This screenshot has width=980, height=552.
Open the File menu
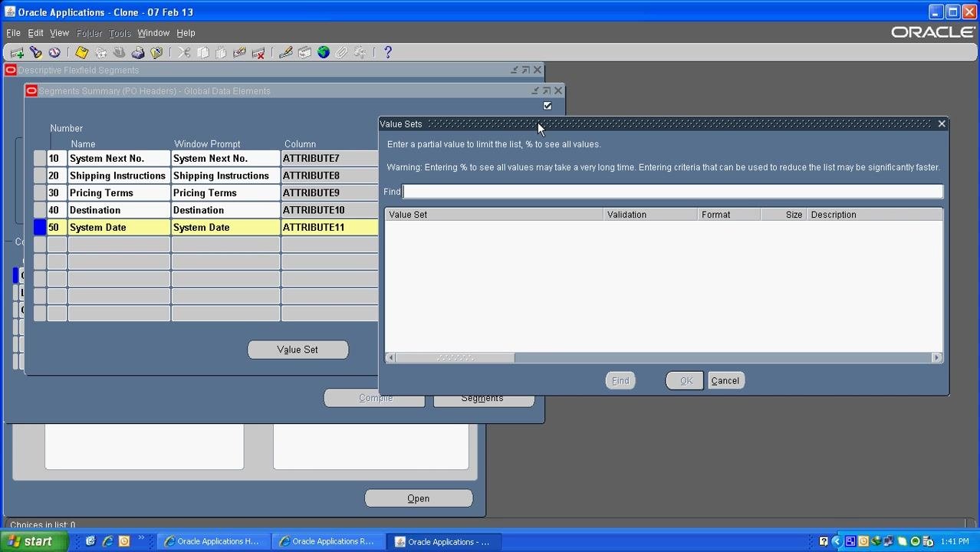tap(13, 33)
